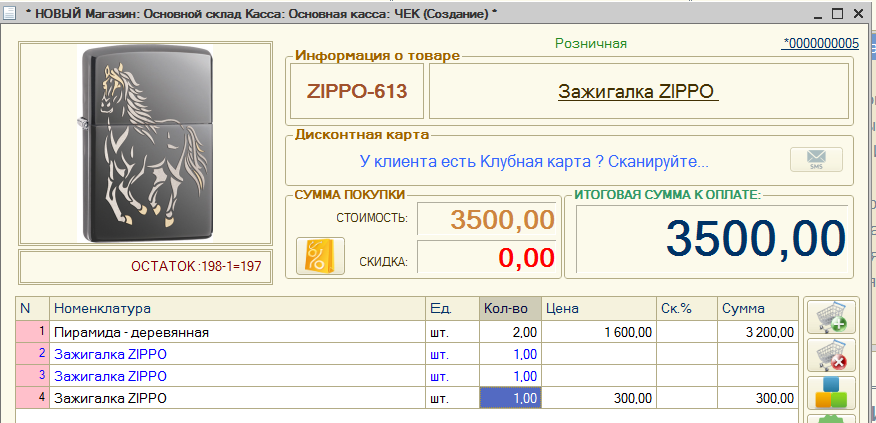Click the price cell 300,00 in row 4
The width and height of the screenshot is (876, 423).
pyautogui.click(x=599, y=398)
